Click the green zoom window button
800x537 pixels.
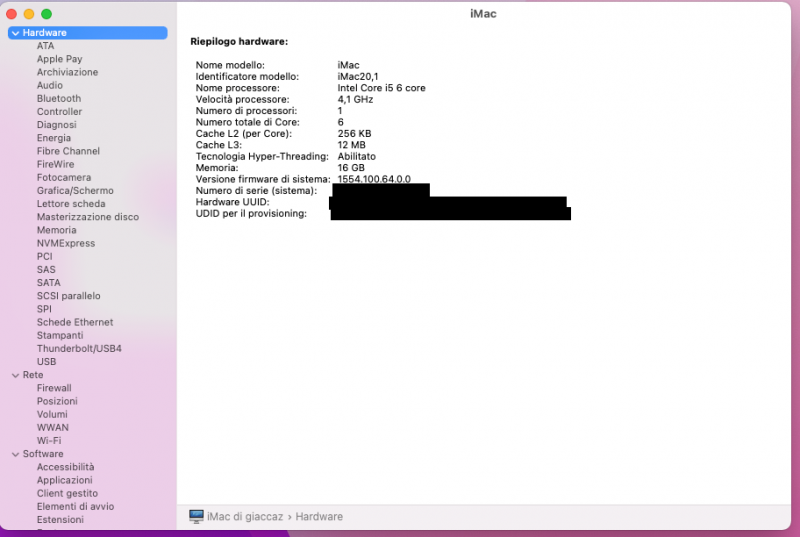click(46, 14)
